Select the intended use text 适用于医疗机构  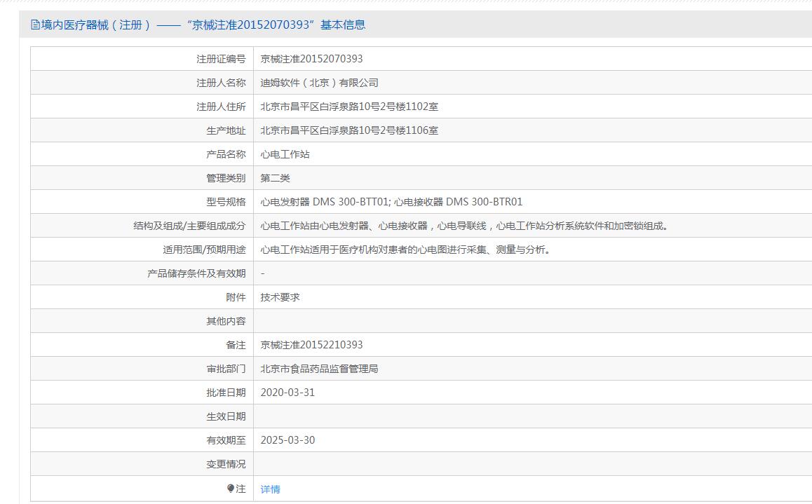(344, 250)
